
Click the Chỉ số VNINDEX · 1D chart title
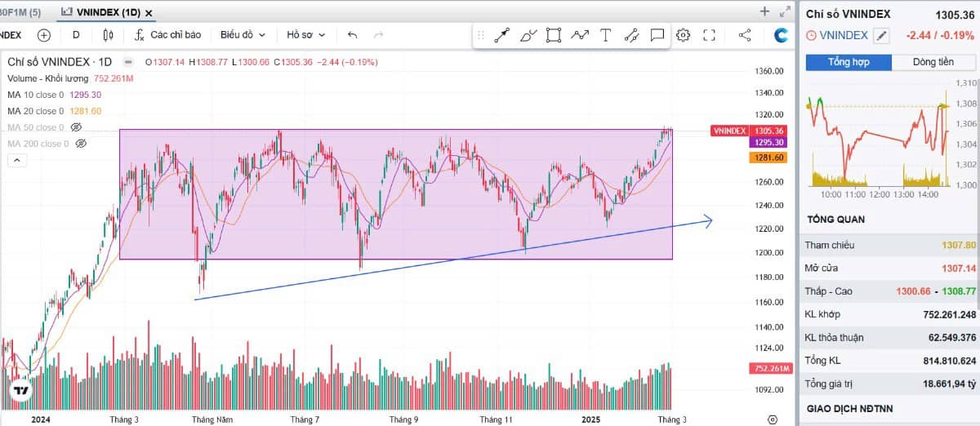click(x=59, y=62)
